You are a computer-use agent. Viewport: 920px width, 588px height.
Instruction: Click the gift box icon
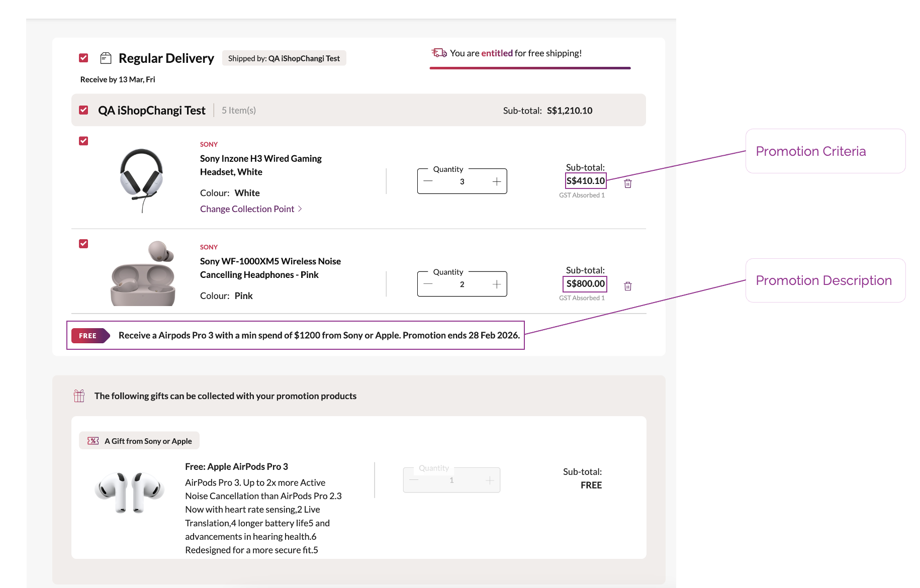[x=79, y=396]
